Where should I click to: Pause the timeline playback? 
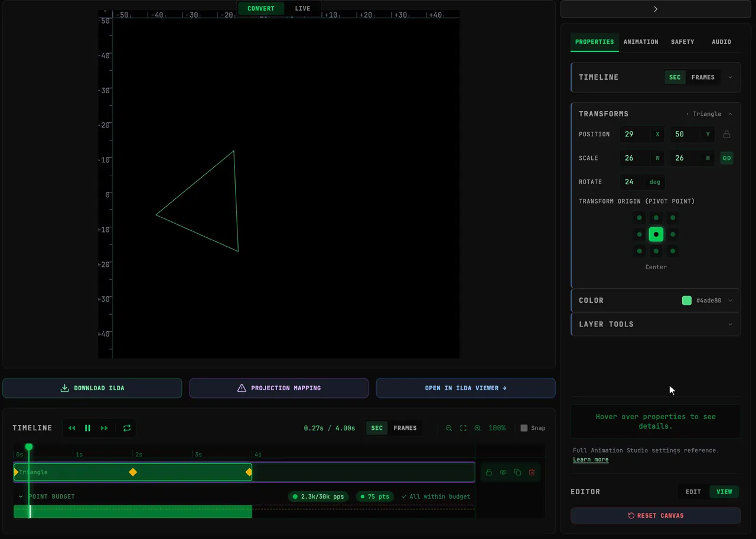click(x=87, y=428)
